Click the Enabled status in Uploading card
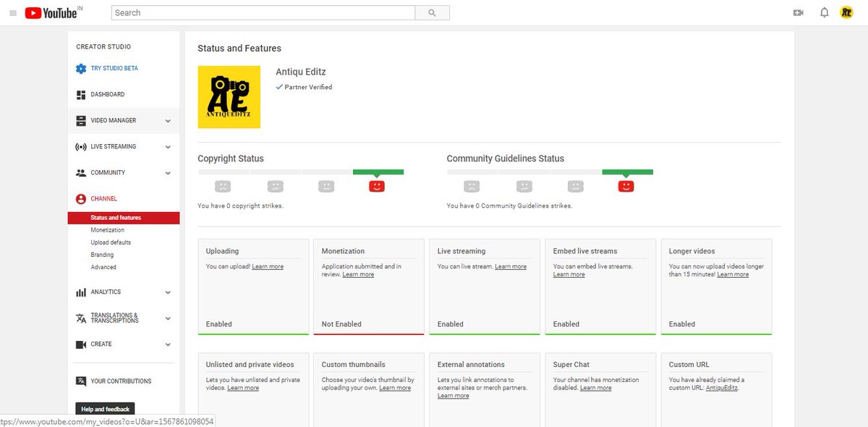The image size is (868, 427). 219,324
